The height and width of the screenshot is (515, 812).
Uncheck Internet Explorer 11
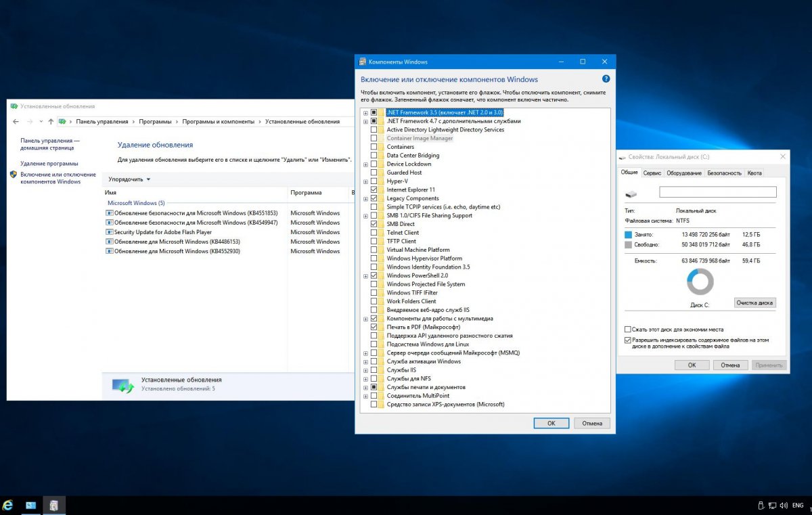coord(374,190)
